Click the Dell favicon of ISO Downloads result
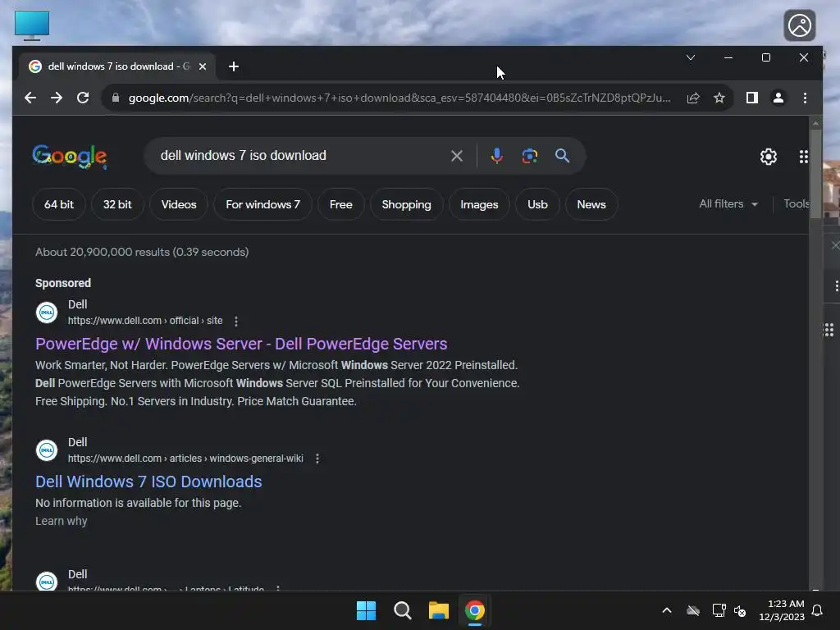The width and height of the screenshot is (840, 630). [47, 450]
